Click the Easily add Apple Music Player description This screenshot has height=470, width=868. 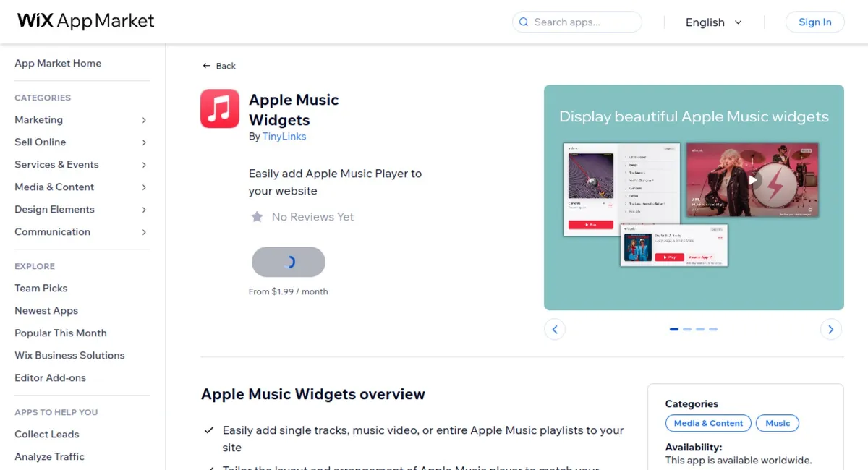point(335,182)
